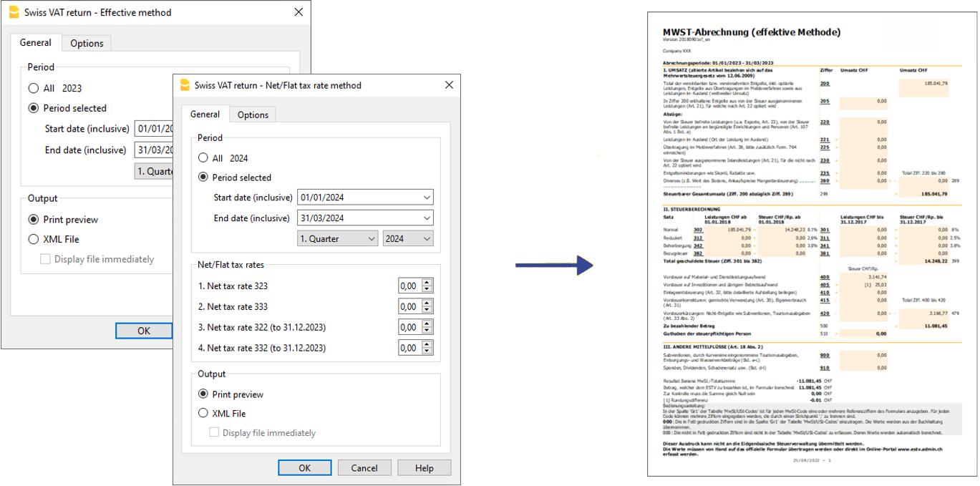Select XML File output in Net/Flat dialog

pos(203,413)
